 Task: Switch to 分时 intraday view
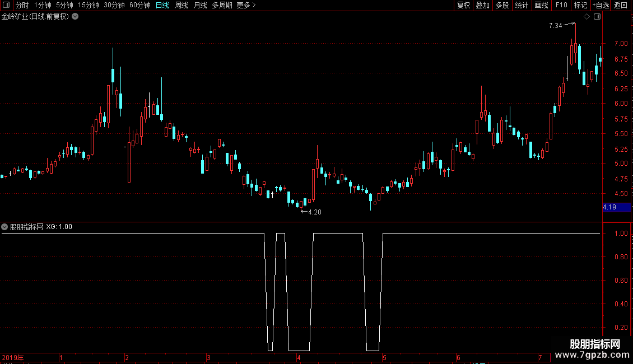(22, 5)
